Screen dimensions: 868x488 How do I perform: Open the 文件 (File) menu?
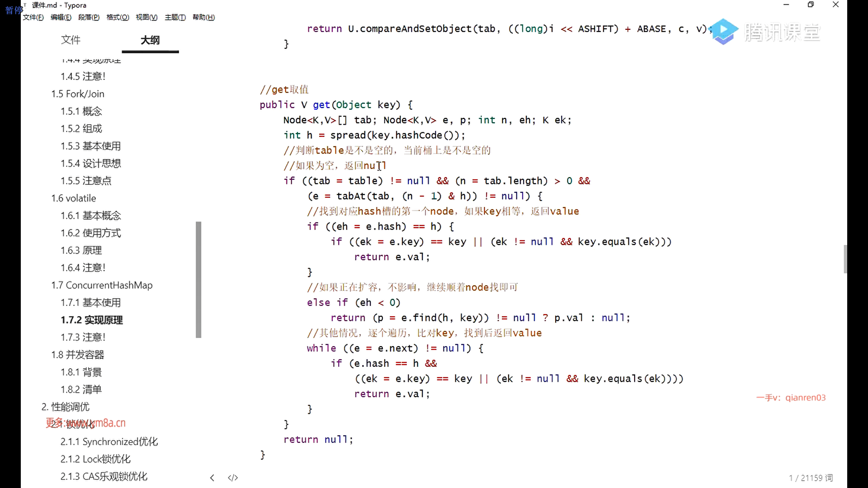click(33, 17)
